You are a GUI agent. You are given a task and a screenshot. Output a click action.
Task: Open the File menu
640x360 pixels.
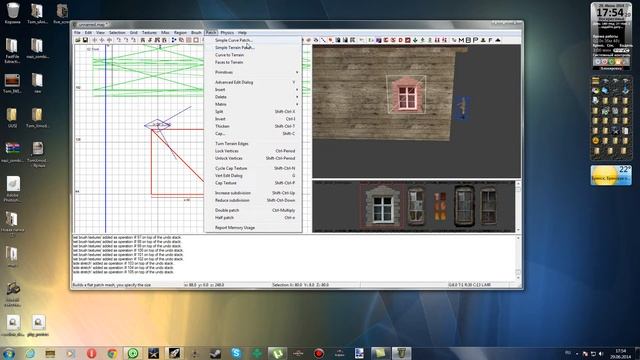[x=77, y=33]
